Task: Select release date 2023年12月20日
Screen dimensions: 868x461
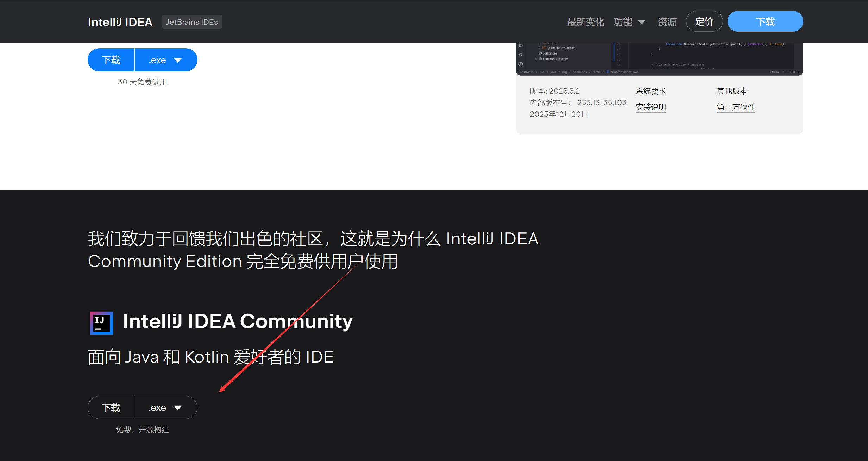Action: [559, 114]
